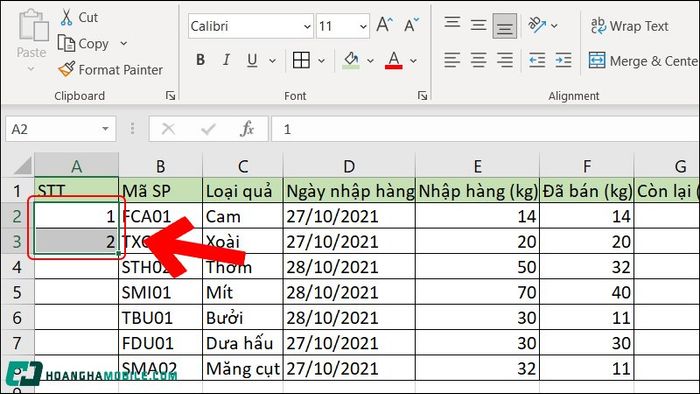
Task: Click the Copy button
Action: coord(83,44)
